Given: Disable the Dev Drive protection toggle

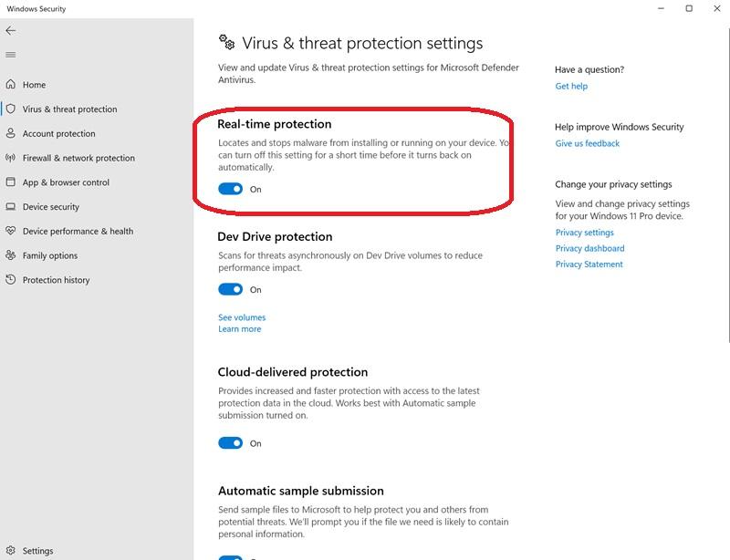Looking at the screenshot, I should point(230,290).
